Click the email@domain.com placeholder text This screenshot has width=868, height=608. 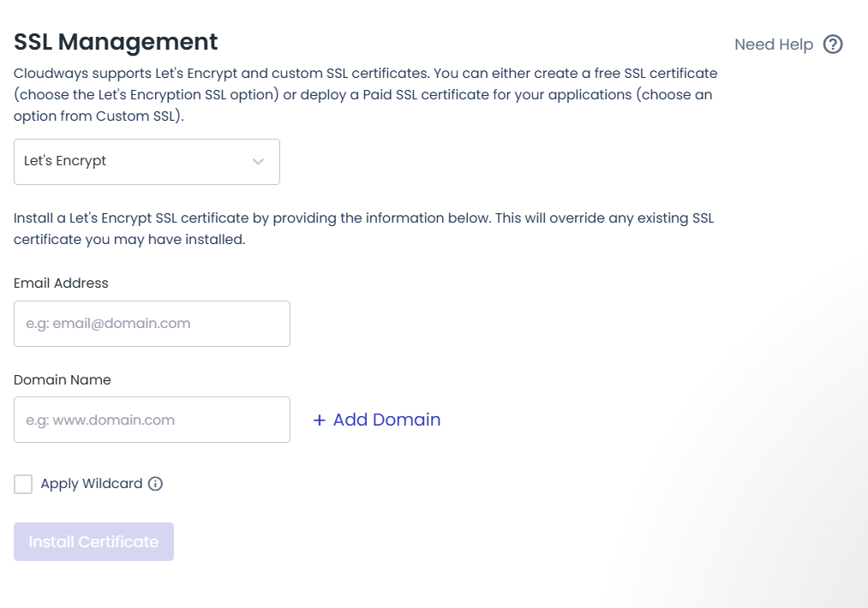click(x=108, y=324)
